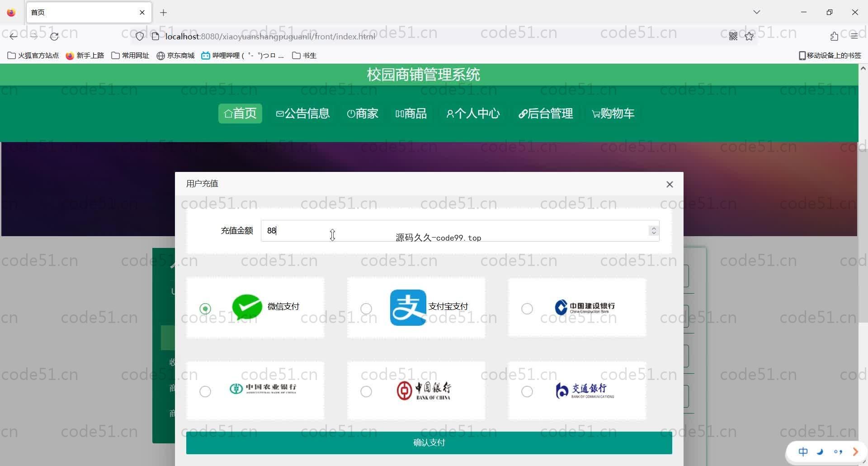Viewport: 868px width, 466px height.
Task: Click the green WeChat Pay logo
Action: (x=247, y=307)
